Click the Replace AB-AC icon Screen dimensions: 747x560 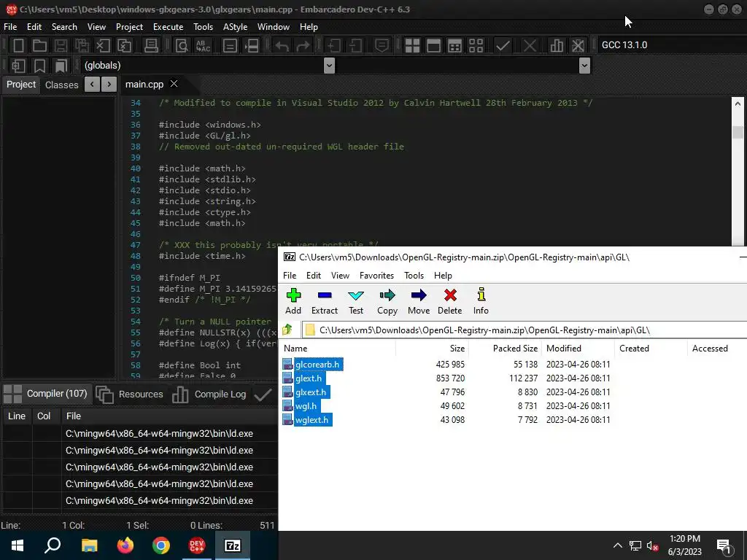pyautogui.click(x=204, y=46)
